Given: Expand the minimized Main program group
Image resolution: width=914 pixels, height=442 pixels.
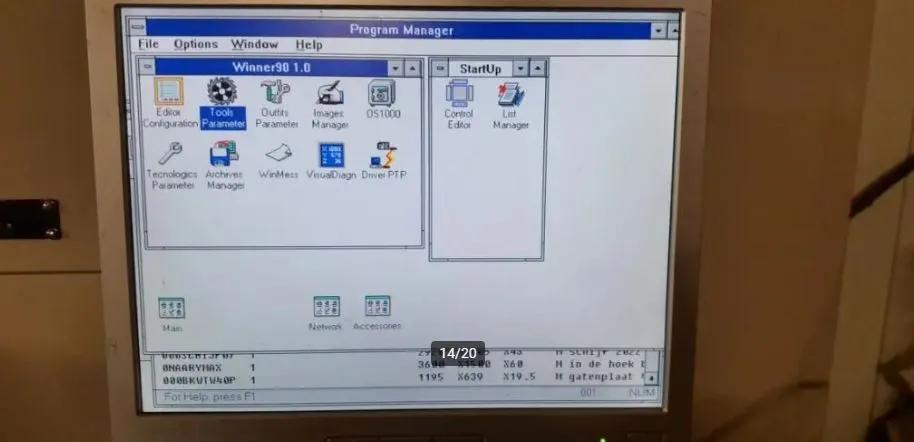Looking at the screenshot, I should coord(172,308).
